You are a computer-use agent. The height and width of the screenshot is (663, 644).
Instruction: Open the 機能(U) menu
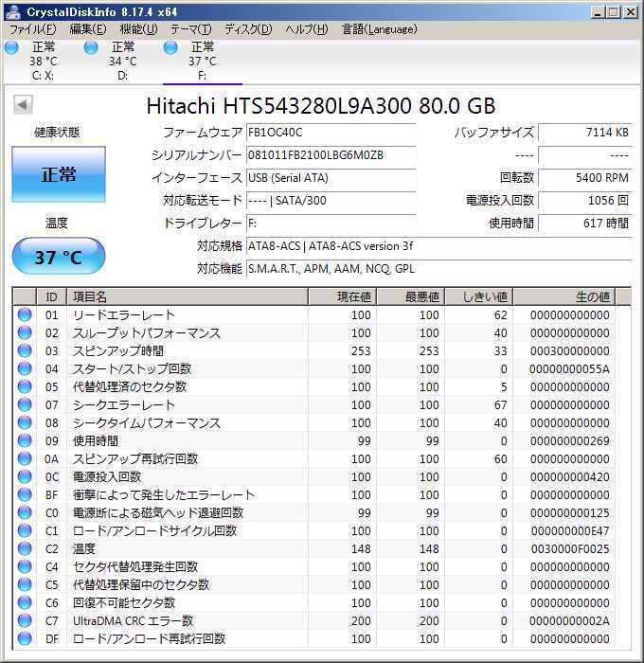click(138, 29)
